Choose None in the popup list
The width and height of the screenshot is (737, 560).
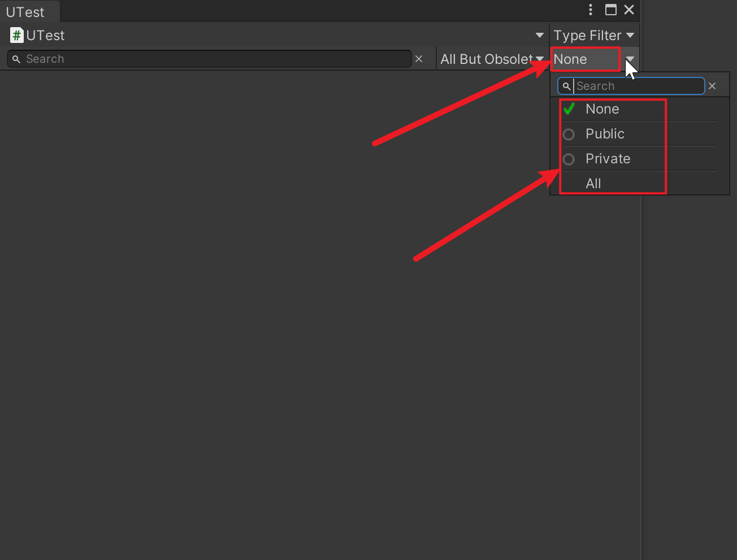pyautogui.click(x=639, y=109)
